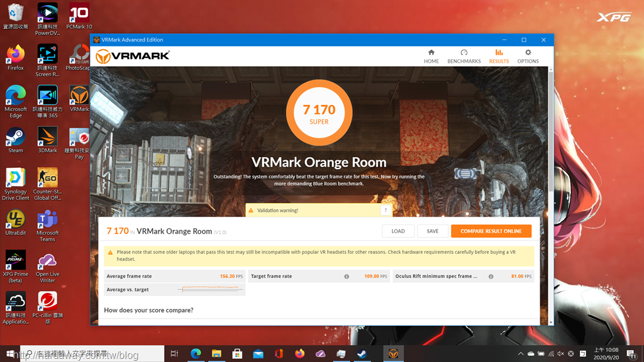Image resolution: width=644 pixels, height=362 pixels.
Task: Minimize the VRMark window
Action: coord(504,40)
